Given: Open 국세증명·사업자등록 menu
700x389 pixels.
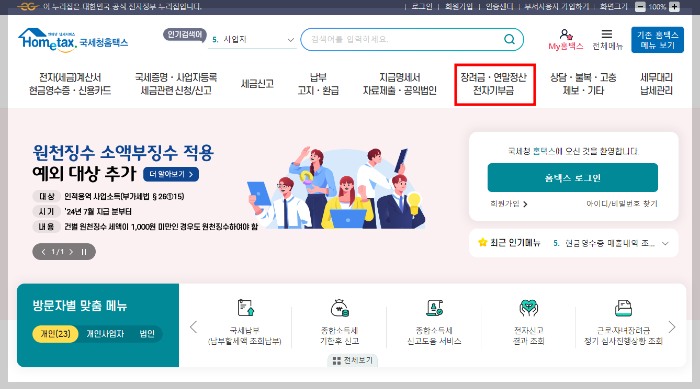Looking at the screenshot, I should tap(176, 84).
